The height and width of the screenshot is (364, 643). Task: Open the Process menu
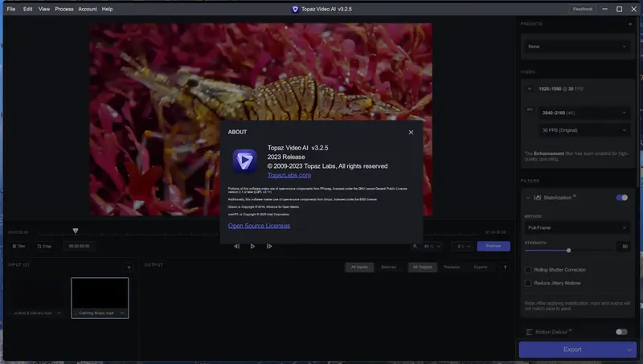(64, 9)
